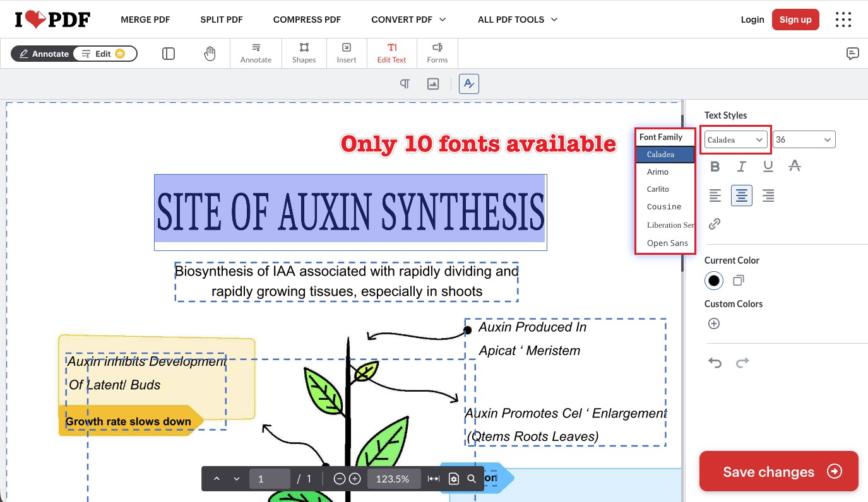This screenshot has width=868, height=502.
Task: Open the Insert tool
Action: 347,54
